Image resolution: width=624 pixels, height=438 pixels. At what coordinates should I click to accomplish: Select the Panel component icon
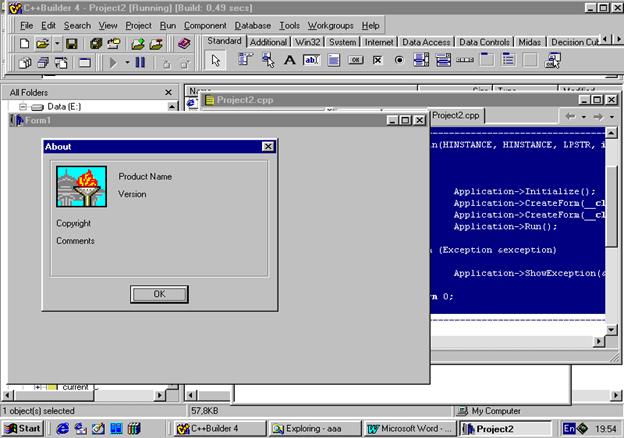coord(530,60)
